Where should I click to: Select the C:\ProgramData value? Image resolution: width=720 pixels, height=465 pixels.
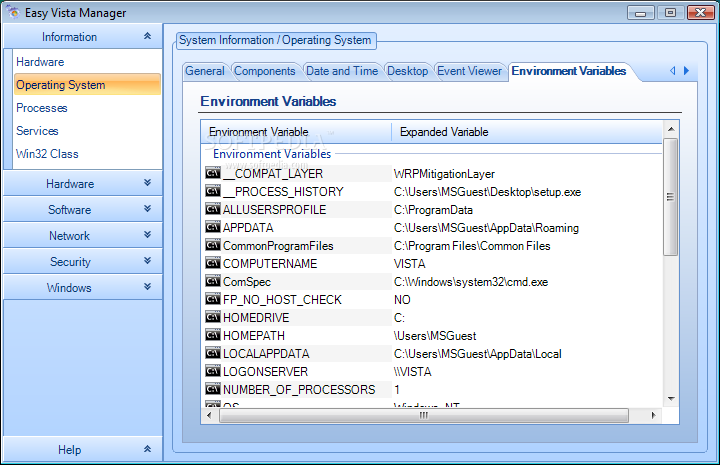coord(433,210)
